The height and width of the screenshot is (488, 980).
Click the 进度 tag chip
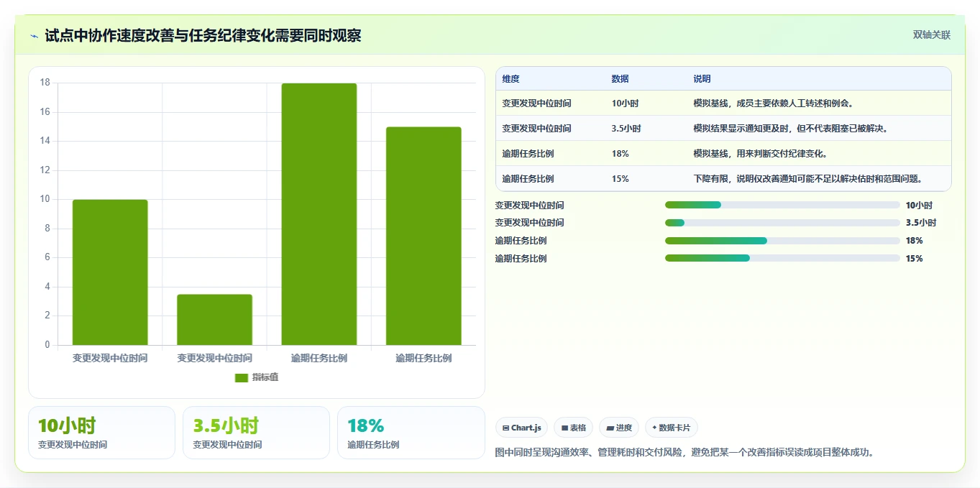coord(619,428)
